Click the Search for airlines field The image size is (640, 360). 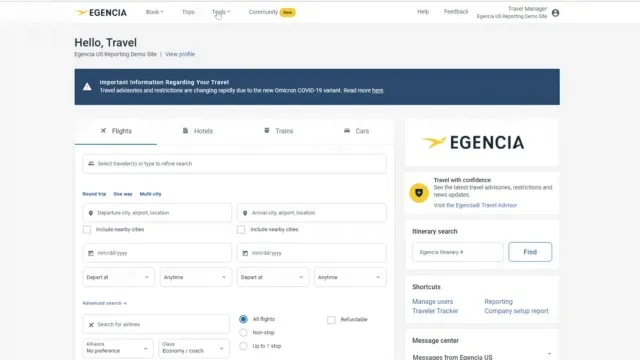click(156, 324)
